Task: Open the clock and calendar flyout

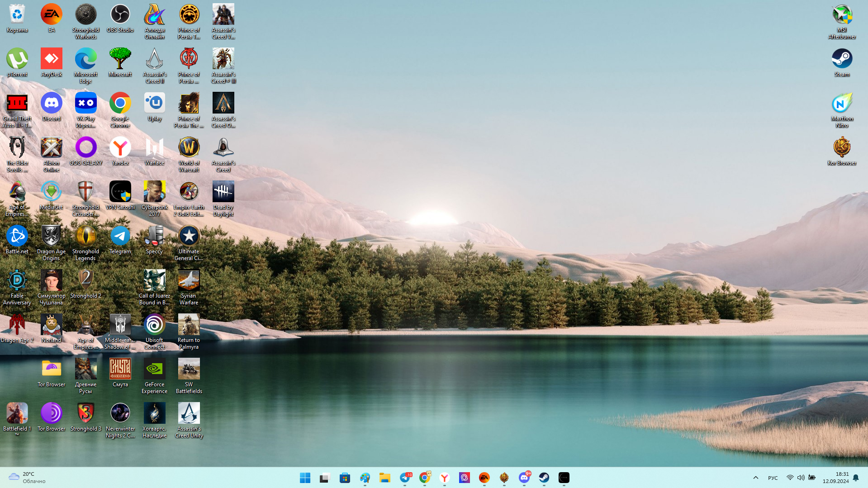Action: pyautogui.click(x=836, y=478)
